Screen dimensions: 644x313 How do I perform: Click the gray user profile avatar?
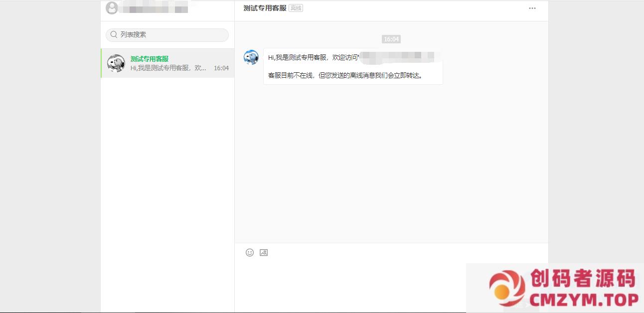click(x=112, y=8)
